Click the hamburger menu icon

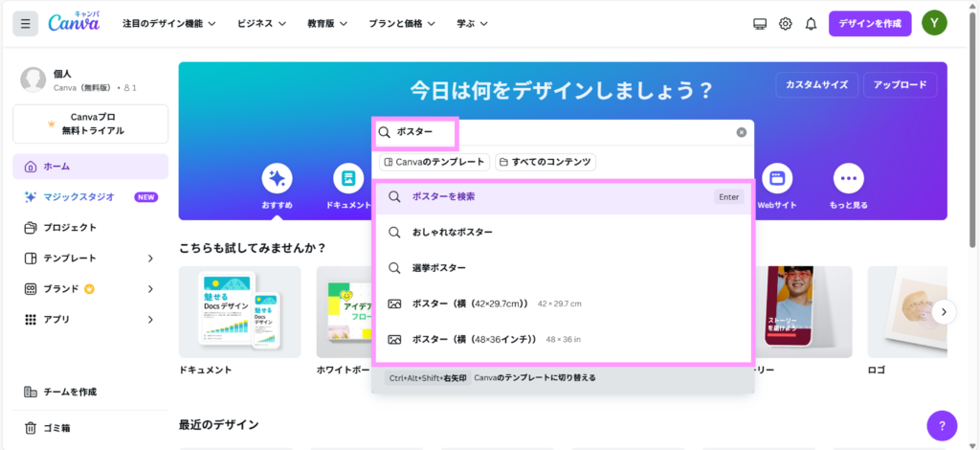(26, 23)
